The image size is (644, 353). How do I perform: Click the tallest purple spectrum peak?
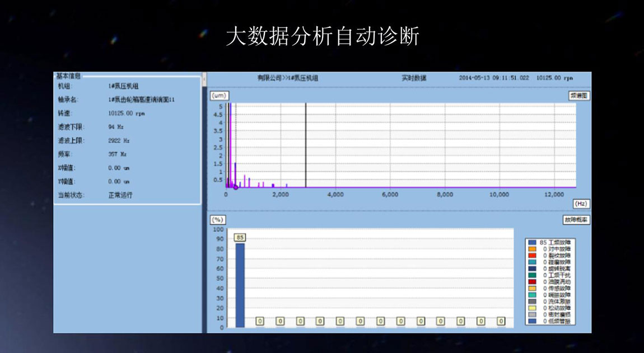coord(230,145)
